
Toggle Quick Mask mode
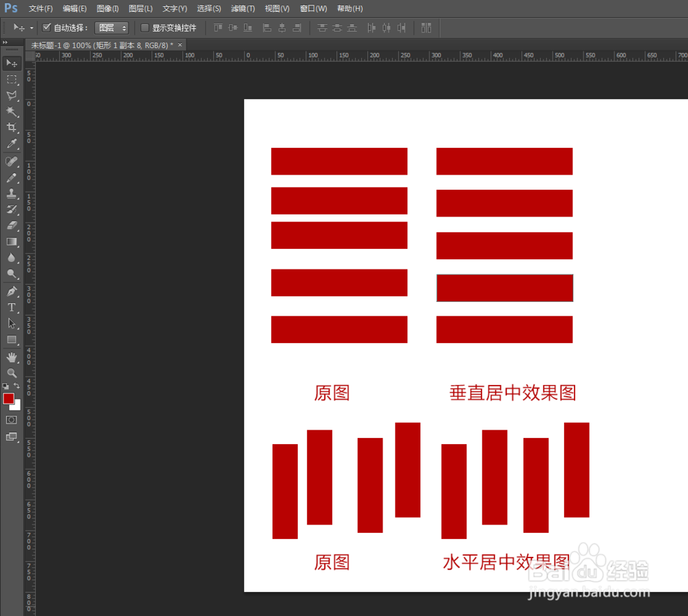[x=12, y=420]
